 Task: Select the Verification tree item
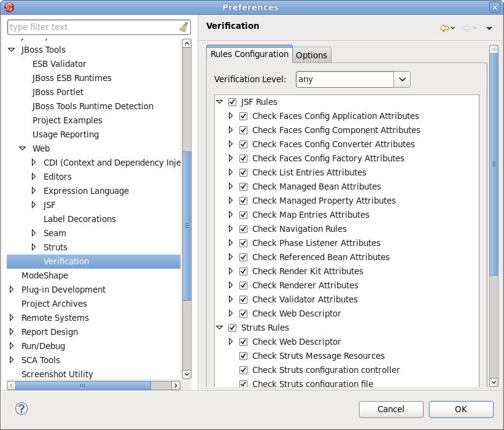pyautogui.click(x=93, y=261)
